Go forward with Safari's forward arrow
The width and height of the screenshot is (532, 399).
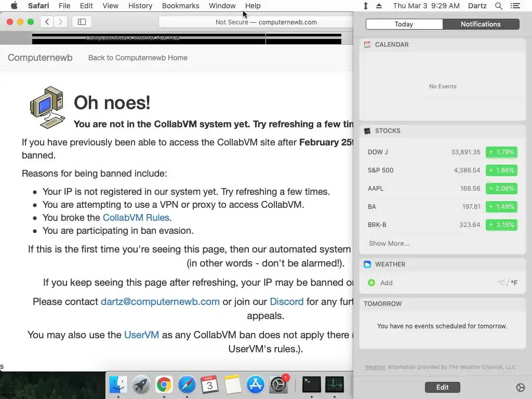[x=60, y=22]
